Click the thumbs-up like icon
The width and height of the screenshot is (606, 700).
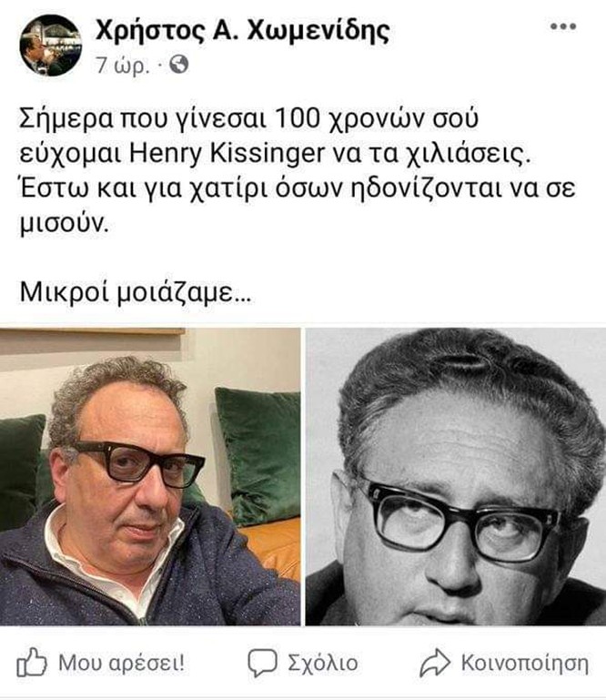31,664
